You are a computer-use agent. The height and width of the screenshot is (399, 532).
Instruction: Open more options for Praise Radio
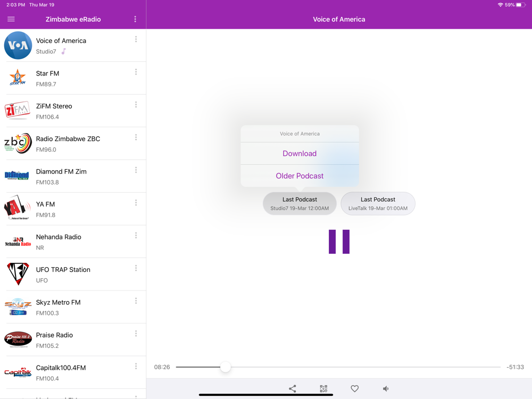tap(136, 334)
